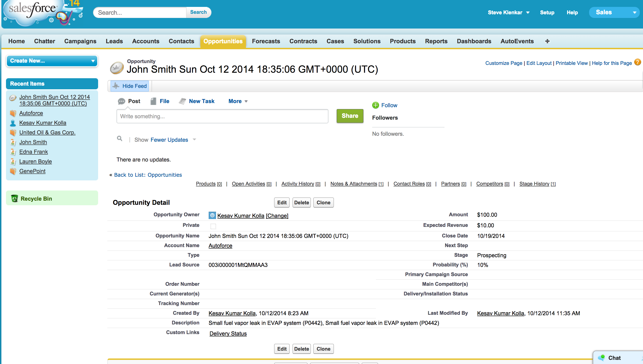Click the plus icon for all tabs
This screenshot has width=643, height=364.
tap(547, 41)
